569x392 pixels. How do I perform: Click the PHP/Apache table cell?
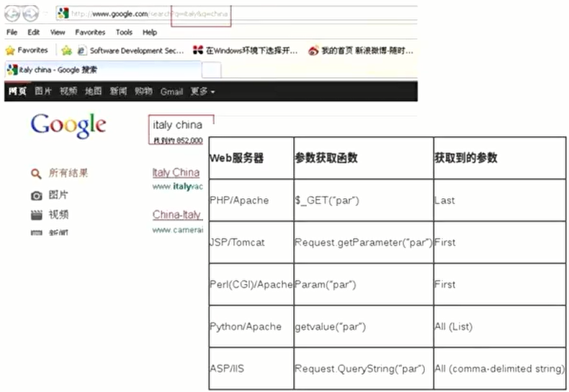pyautogui.click(x=251, y=200)
